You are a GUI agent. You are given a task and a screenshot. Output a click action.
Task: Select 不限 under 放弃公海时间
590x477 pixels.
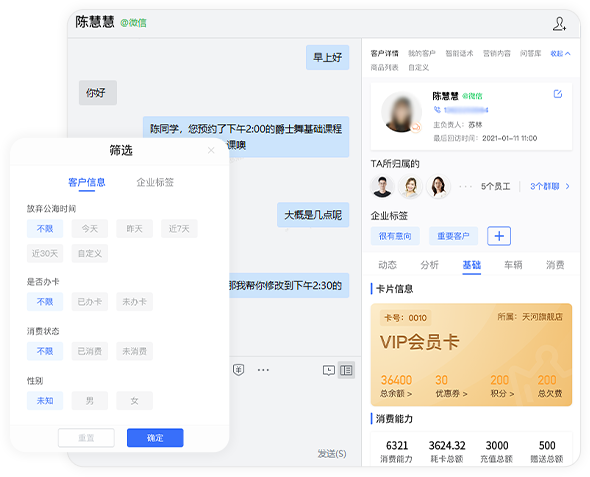pyautogui.click(x=45, y=228)
